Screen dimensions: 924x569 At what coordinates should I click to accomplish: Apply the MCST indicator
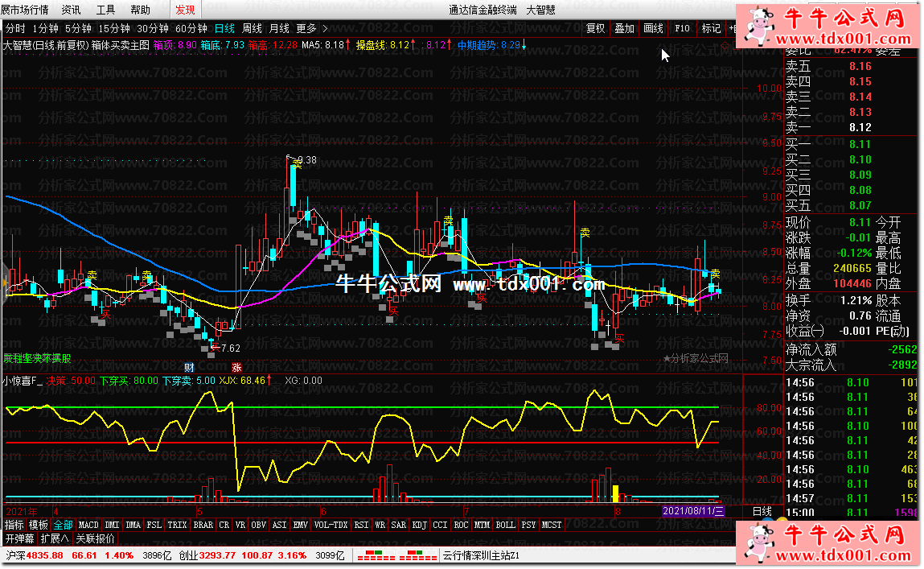click(x=552, y=525)
